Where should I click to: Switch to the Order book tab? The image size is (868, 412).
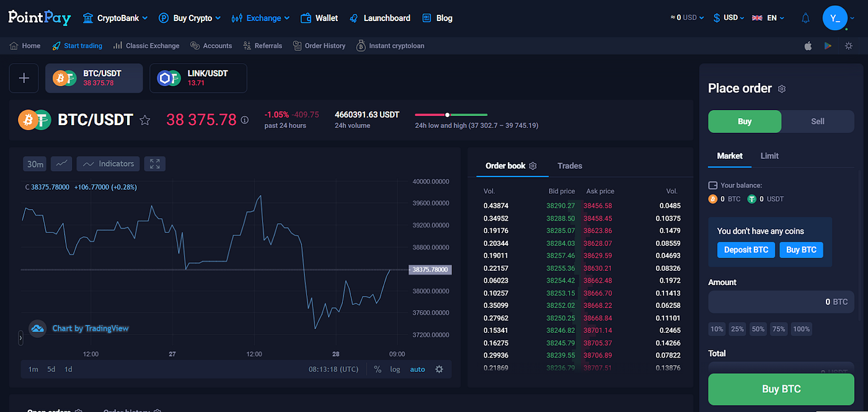click(505, 166)
